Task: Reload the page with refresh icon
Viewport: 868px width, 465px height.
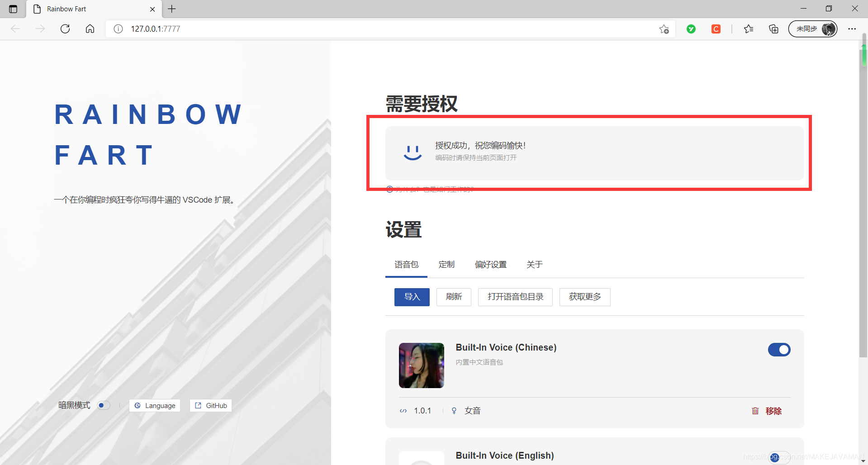Action: 65,29
